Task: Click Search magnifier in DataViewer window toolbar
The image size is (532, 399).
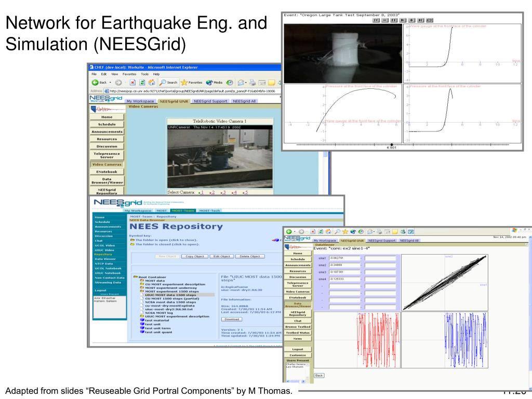Action: coord(337,231)
